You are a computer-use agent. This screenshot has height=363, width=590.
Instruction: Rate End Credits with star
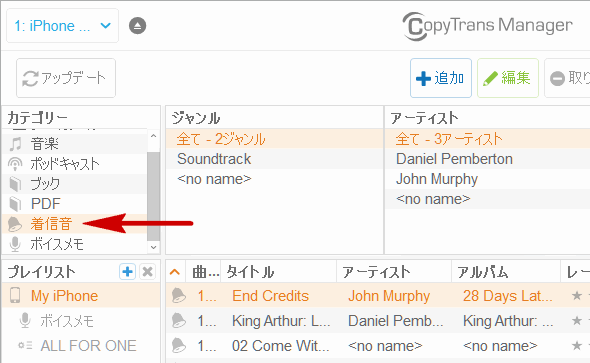tap(577, 296)
